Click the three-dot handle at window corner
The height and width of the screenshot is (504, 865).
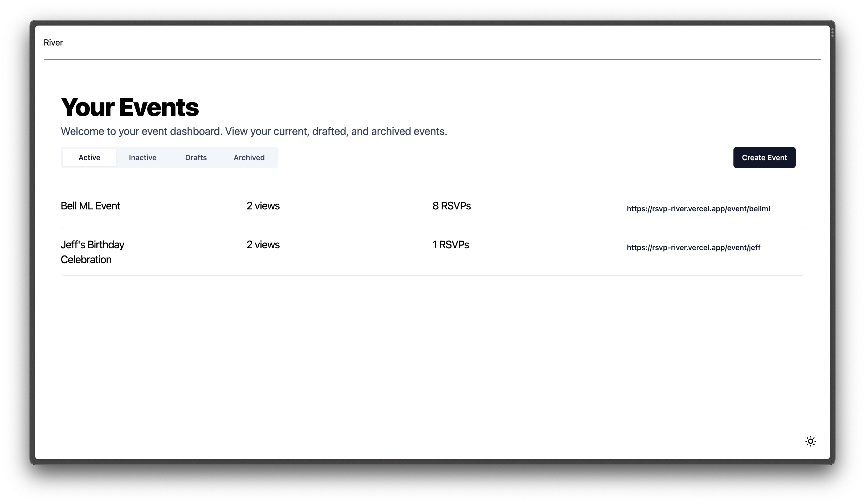[x=833, y=32]
